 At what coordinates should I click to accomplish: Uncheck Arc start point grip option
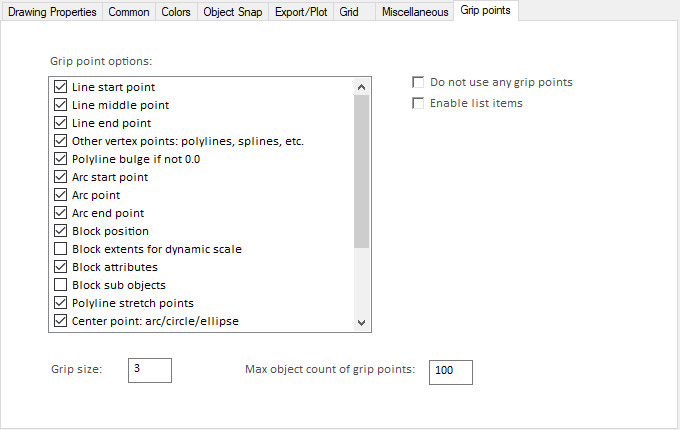pos(61,177)
